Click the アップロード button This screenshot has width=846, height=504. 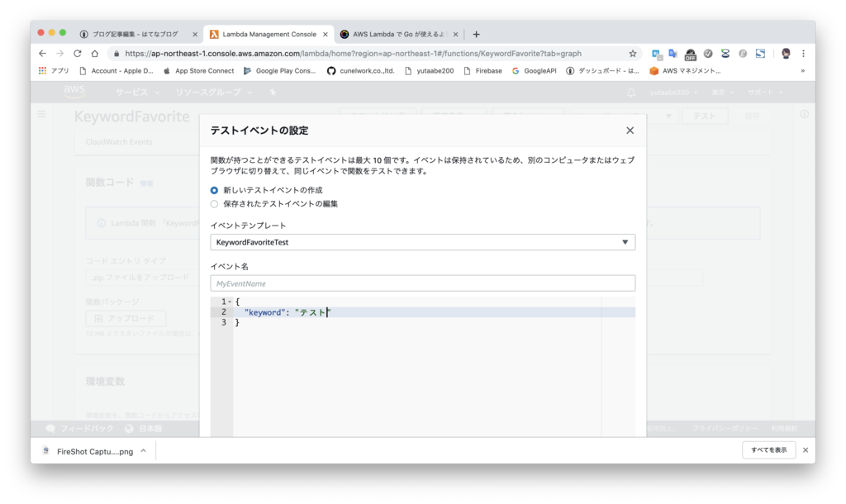pyautogui.click(x=126, y=318)
